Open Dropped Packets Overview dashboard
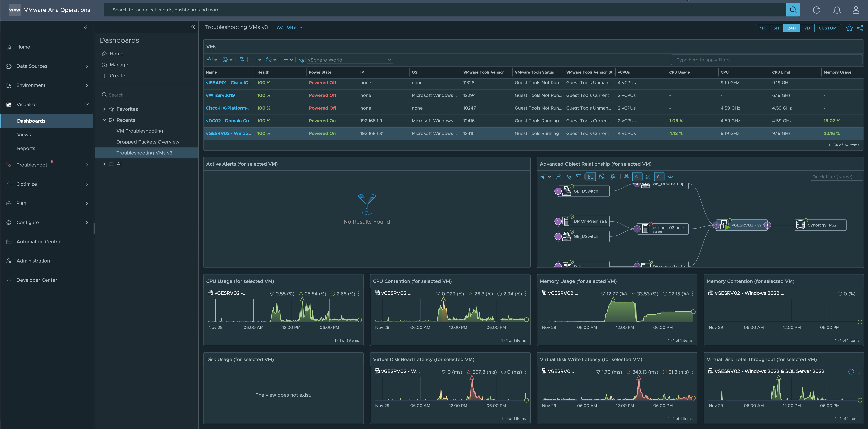This screenshot has width=868, height=429. click(x=148, y=142)
